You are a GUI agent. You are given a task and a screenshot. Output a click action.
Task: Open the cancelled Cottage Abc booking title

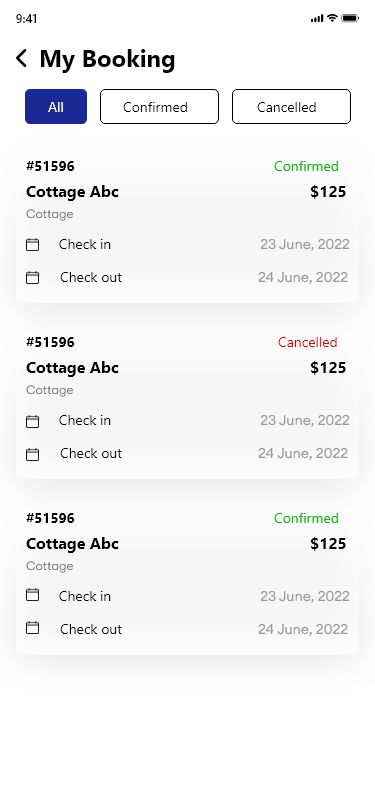73,368
